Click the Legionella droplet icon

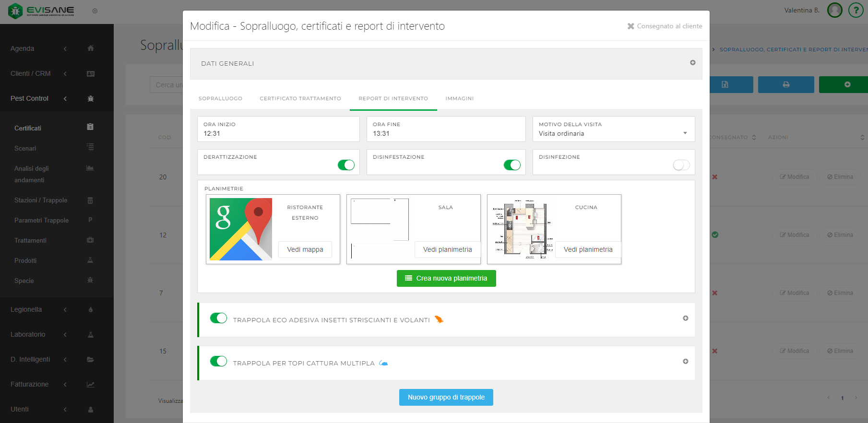coord(91,310)
